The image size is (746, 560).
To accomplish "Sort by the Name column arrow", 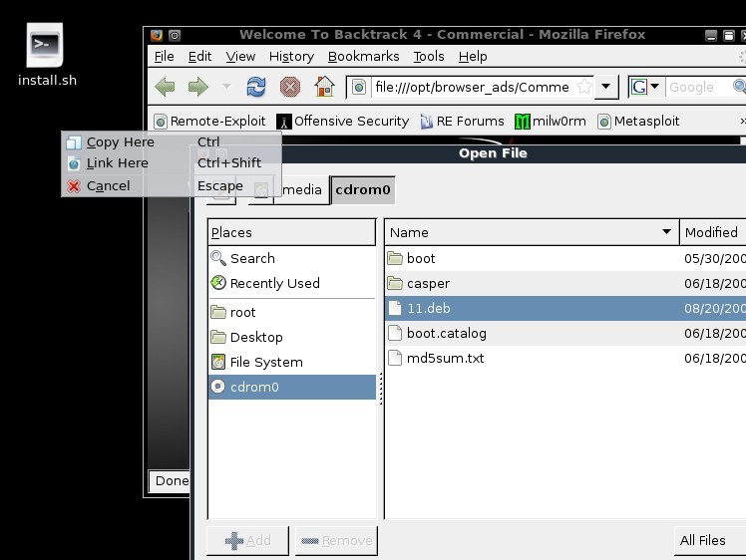I will point(666,232).
